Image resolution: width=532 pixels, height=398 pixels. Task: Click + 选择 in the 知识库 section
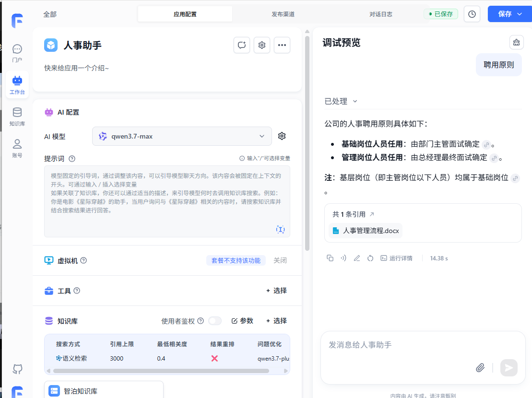(276, 321)
